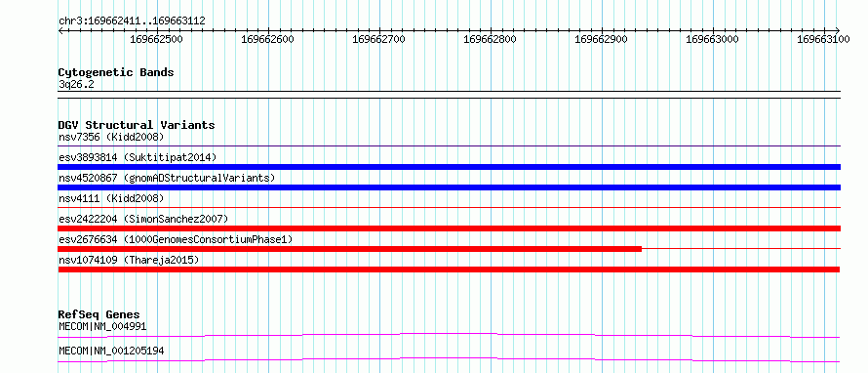The width and height of the screenshot is (868, 373).
Task: Open variant esv2422204 (SimonSanchez2007) label
Action: tap(142, 219)
